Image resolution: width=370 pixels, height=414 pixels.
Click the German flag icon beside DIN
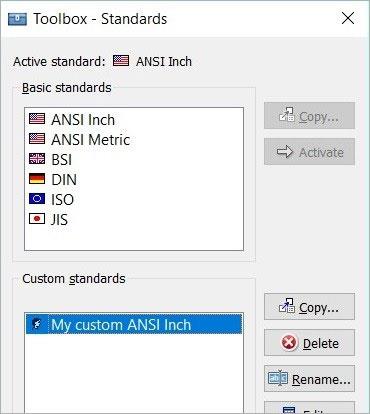pyautogui.click(x=37, y=179)
